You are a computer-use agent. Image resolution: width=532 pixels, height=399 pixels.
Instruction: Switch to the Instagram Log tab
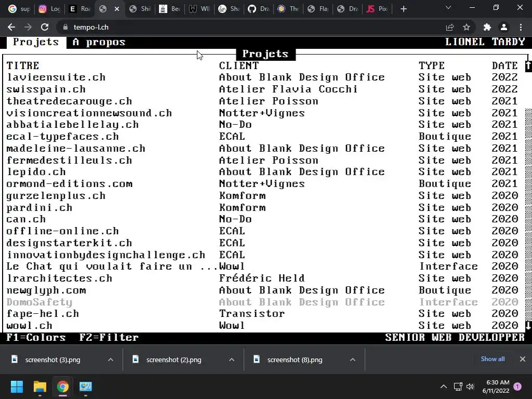tap(49, 9)
